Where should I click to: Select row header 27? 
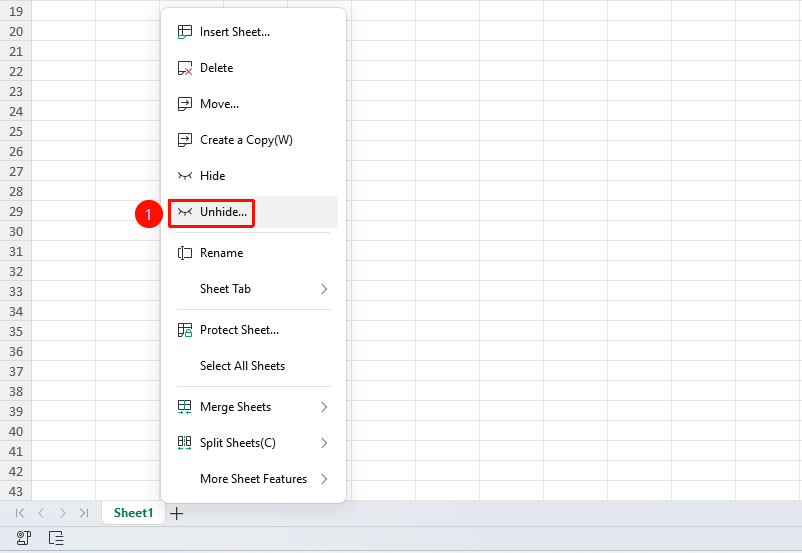(x=16, y=171)
